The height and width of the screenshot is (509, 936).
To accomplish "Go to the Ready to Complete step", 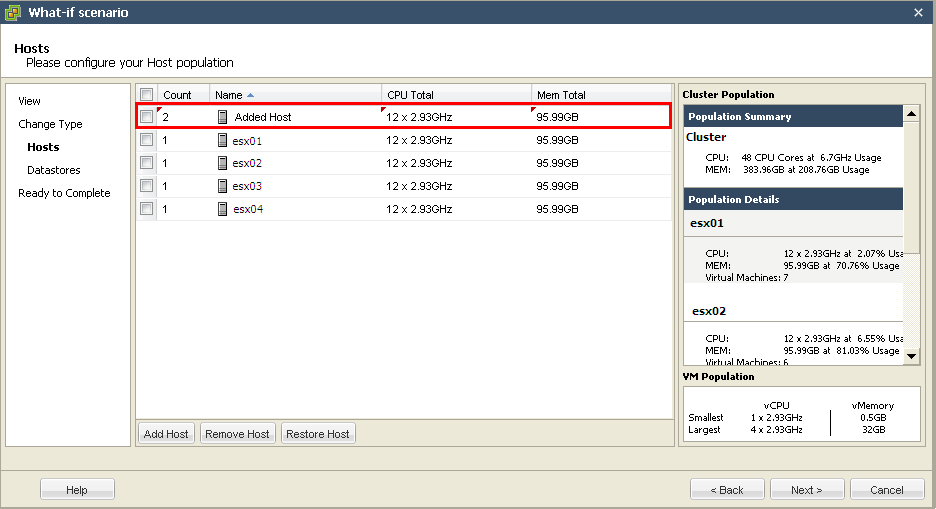I will pos(64,193).
